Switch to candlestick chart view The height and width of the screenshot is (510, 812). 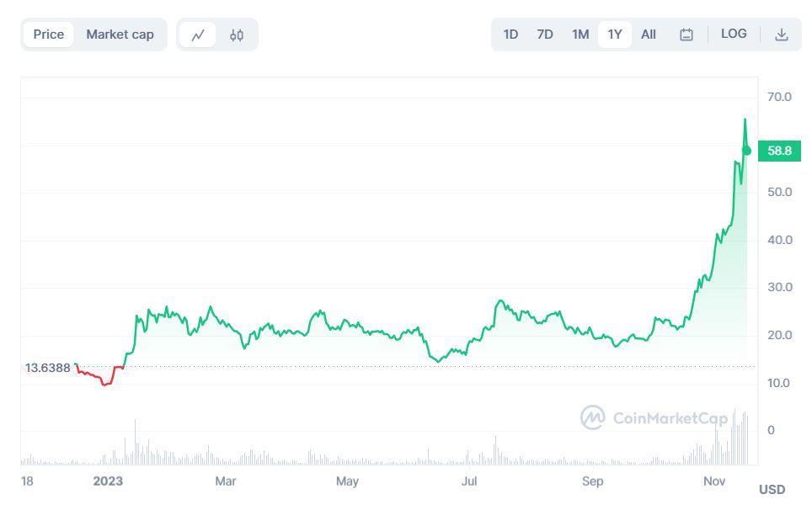237,35
